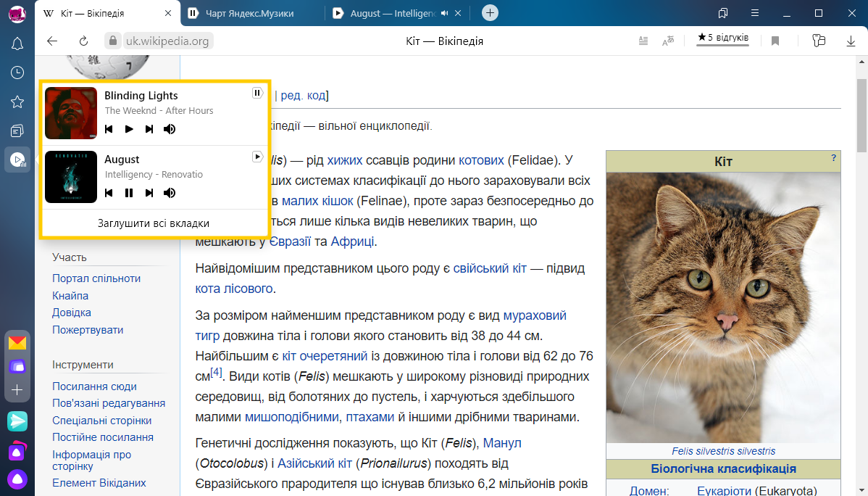This screenshot has height=496, width=868.
Task: Open Yandex Messenger sidebar app icon
Action: (x=17, y=421)
